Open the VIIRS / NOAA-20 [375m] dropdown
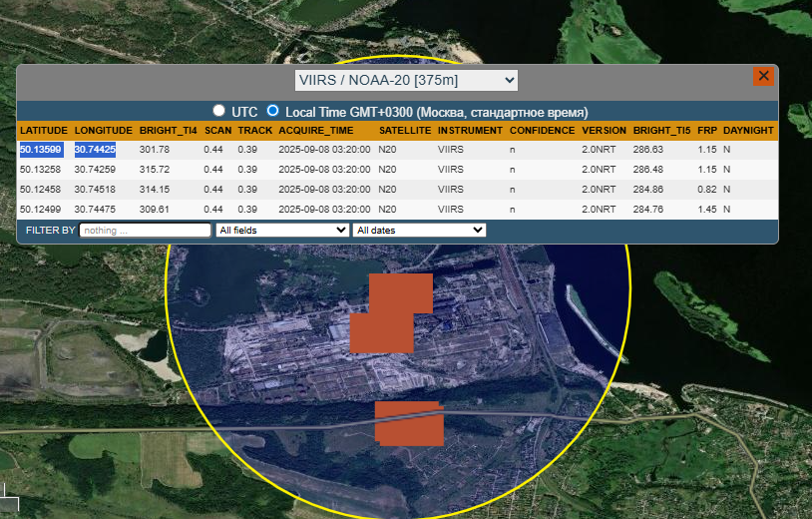This screenshot has height=519, width=812. pos(407,80)
